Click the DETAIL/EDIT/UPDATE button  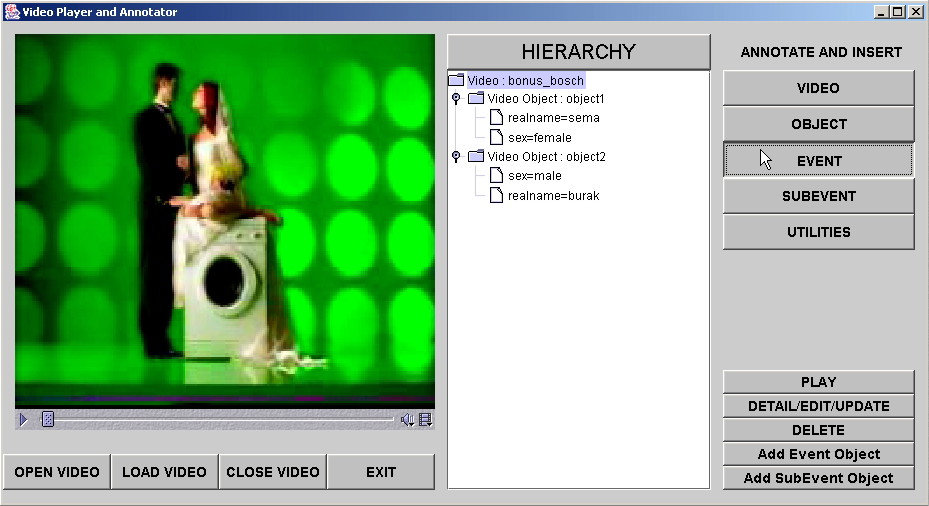(x=818, y=406)
